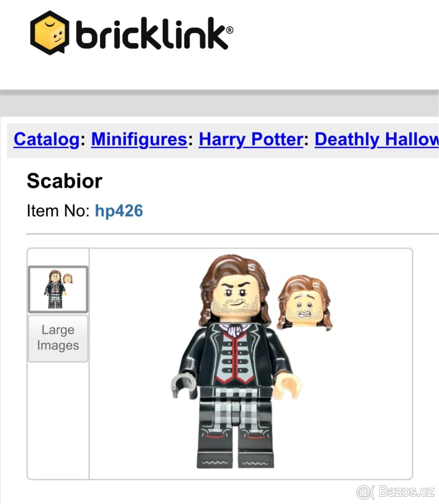
Task: Click the gray navigation bar
Action: [219, 103]
